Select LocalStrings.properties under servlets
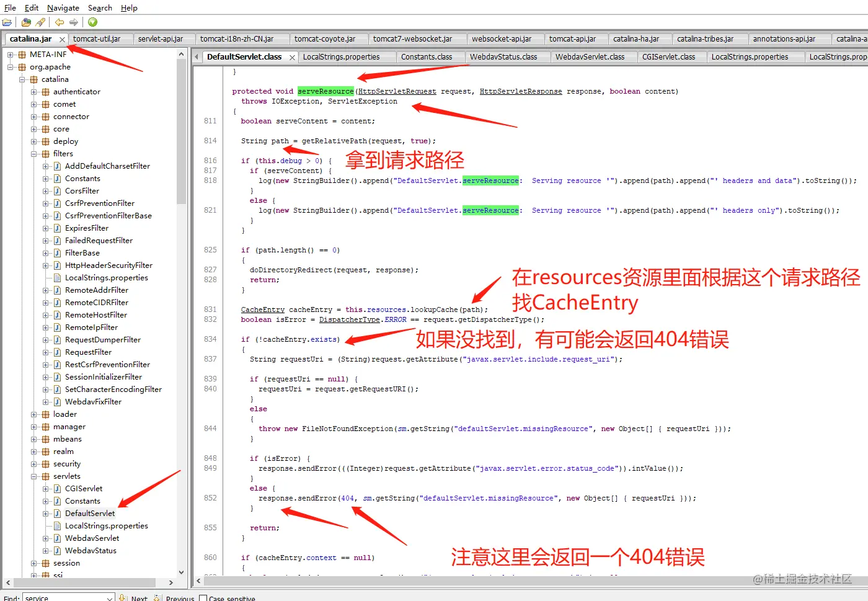 [107, 525]
